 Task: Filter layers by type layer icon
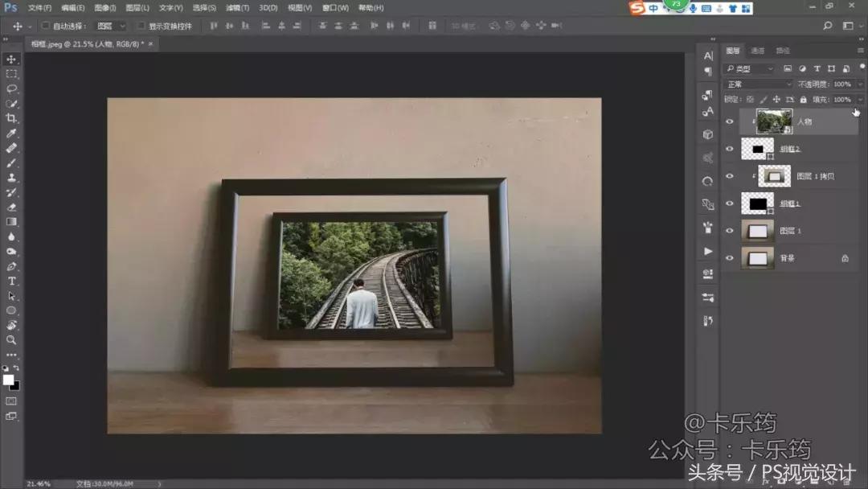pos(817,68)
